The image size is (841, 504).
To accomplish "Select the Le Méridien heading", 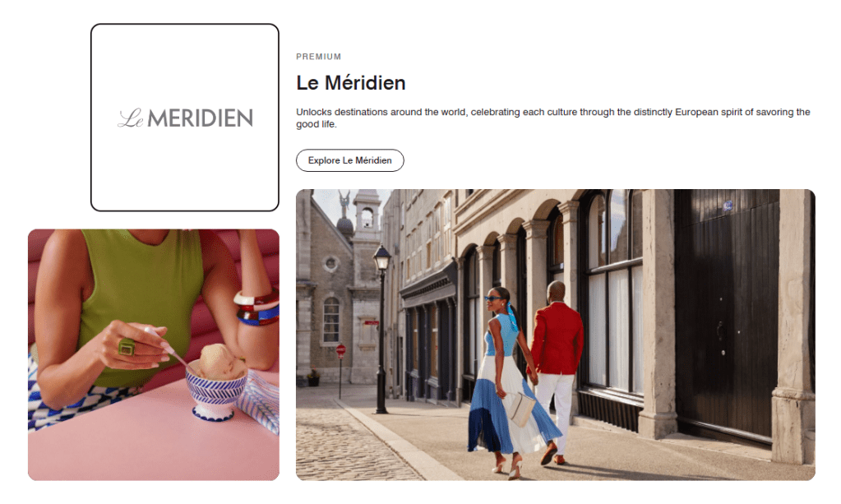I will point(351,82).
